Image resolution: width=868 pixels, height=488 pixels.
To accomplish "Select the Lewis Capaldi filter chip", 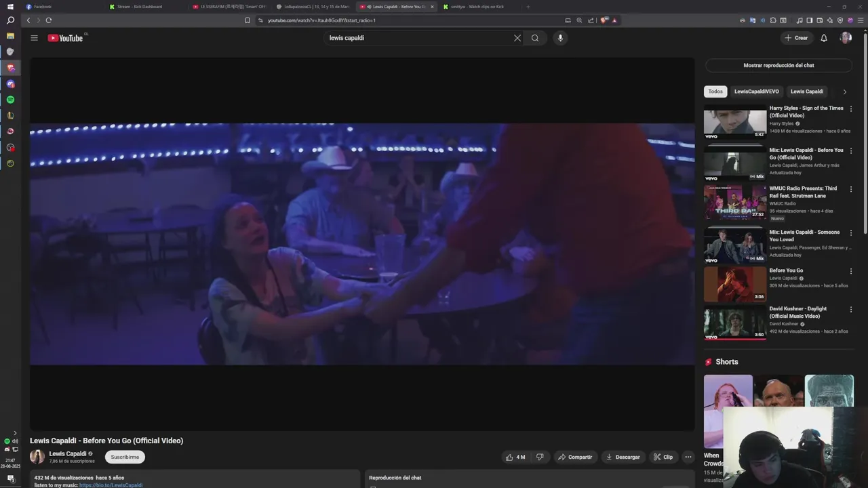I will (807, 91).
